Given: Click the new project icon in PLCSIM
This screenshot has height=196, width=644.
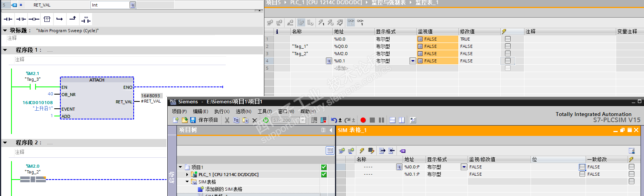Looking at the screenshot, I should 176,120.
